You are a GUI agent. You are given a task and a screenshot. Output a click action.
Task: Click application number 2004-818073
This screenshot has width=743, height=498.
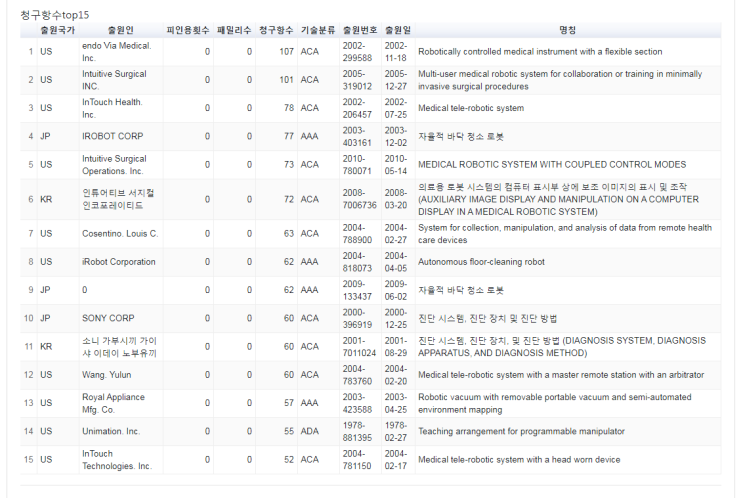pyautogui.click(x=357, y=262)
